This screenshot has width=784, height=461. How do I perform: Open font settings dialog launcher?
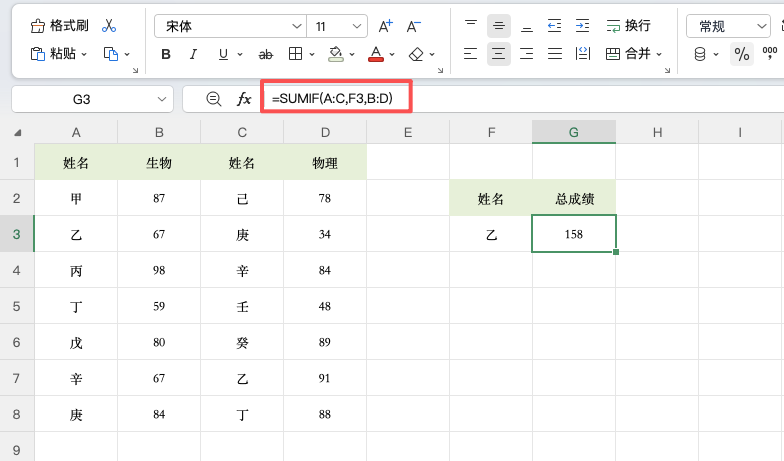(x=440, y=70)
